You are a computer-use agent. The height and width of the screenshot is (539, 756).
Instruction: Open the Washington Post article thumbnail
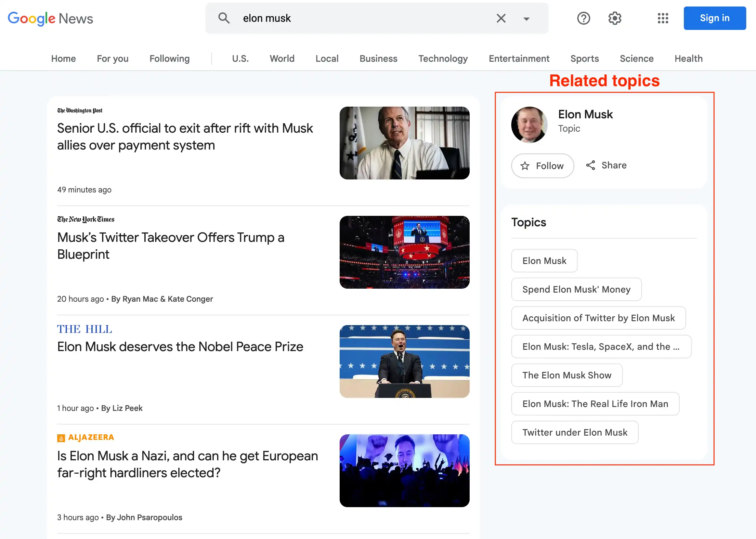pos(404,143)
